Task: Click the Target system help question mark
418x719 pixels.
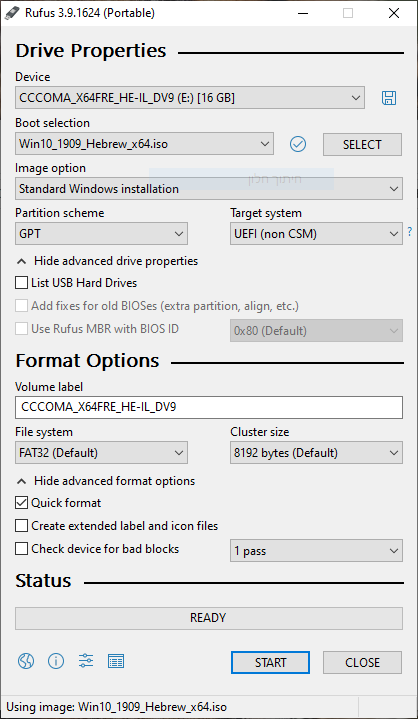Action: (x=410, y=232)
